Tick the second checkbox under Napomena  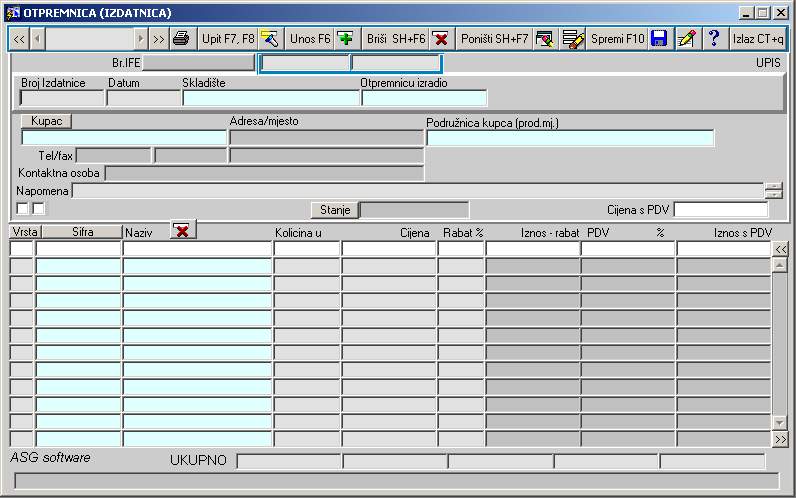39,209
